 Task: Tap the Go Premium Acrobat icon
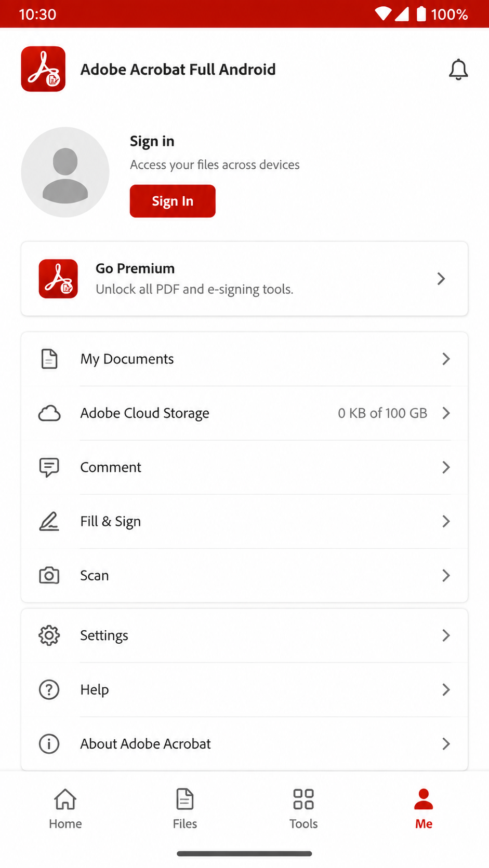coord(58,279)
